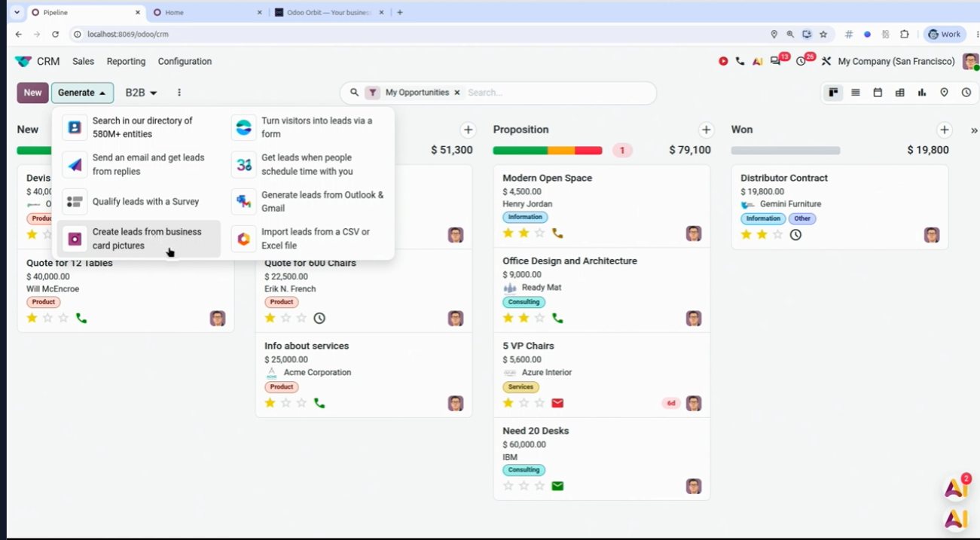The width and height of the screenshot is (980, 540).
Task: Open the messages chat icon with badge
Action: click(x=777, y=61)
